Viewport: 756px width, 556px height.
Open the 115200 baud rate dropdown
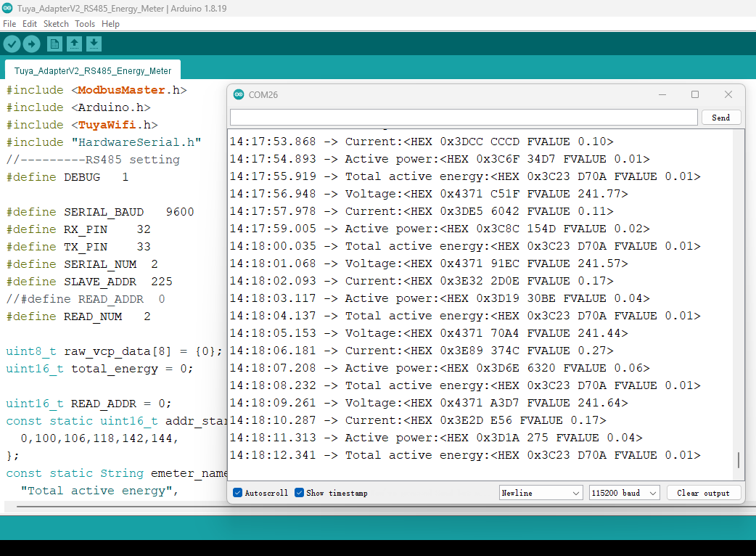coord(624,493)
